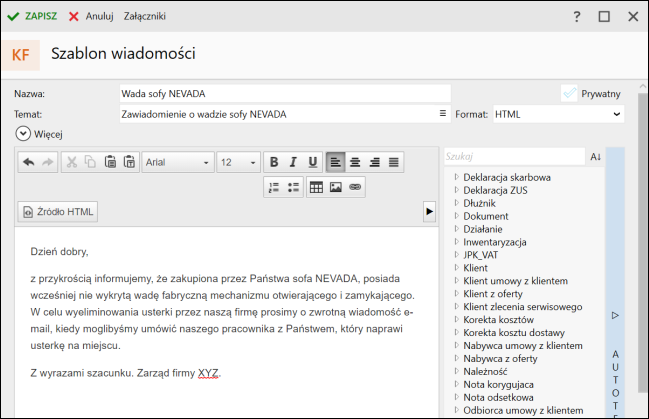This screenshot has height=419, width=649.
Task: Open Załączniki attachments
Action: tap(144, 16)
